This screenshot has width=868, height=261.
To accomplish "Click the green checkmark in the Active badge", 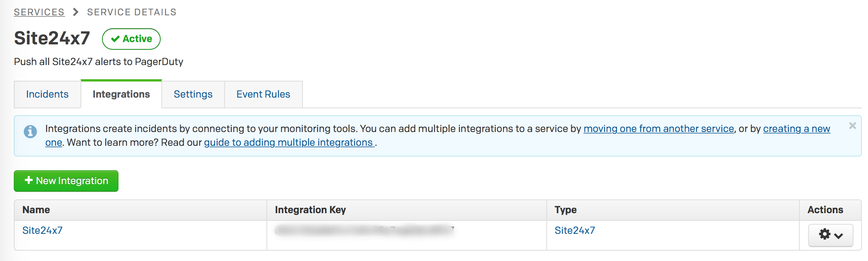I will 115,39.
